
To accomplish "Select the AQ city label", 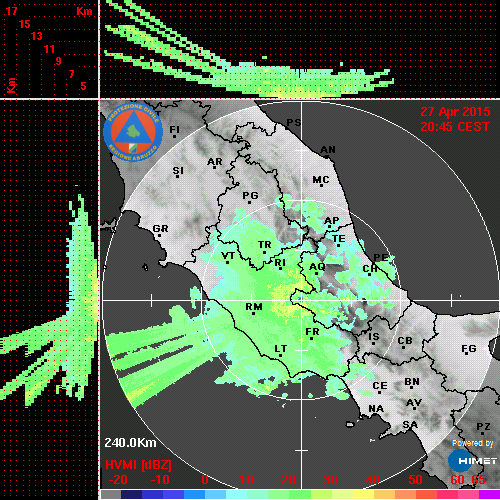I will click(x=317, y=267).
